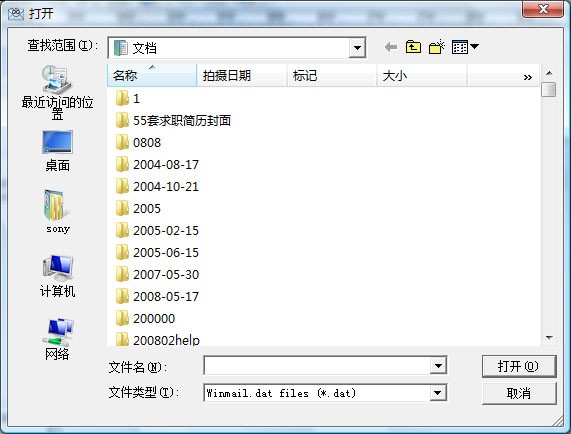The height and width of the screenshot is (434, 571).
Task: Open the 最近访问的位置 shortcut
Action: point(58,93)
